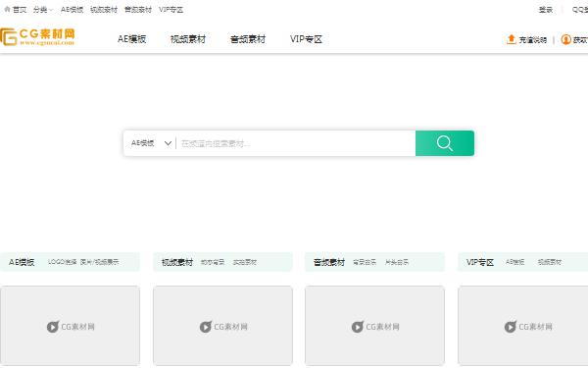The height and width of the screenshot is (368, 588).
Task: Click the 视频素材 section heading
Action: [177, 262]
